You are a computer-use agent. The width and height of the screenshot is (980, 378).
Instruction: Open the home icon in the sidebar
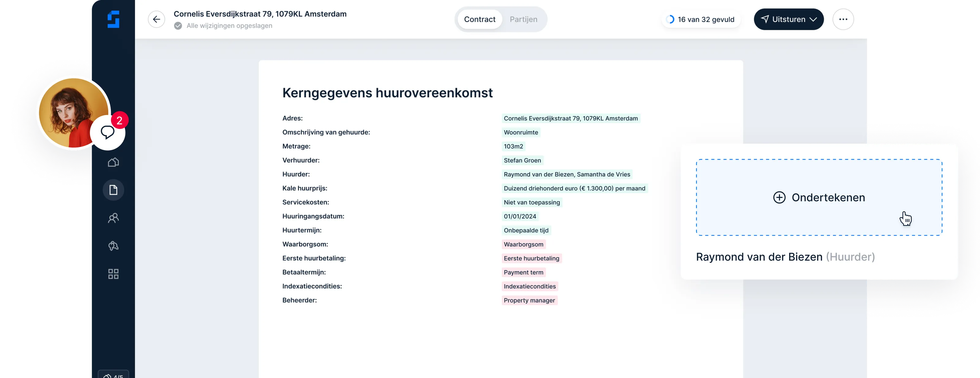[113, 162]
